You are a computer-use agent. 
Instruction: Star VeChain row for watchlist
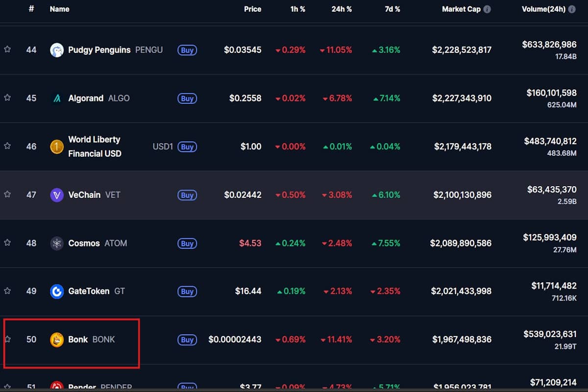tap(7, 195)
